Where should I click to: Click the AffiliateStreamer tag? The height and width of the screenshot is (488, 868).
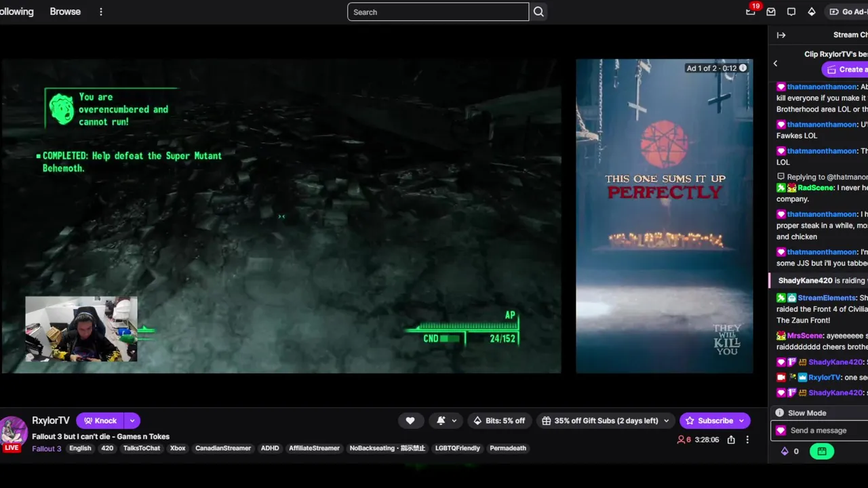point(314,448)
